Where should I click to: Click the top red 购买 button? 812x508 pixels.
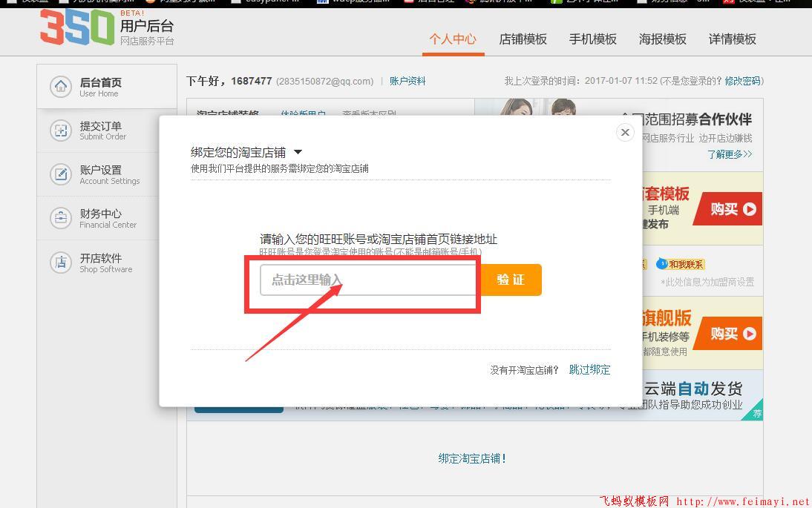(729, 209)
